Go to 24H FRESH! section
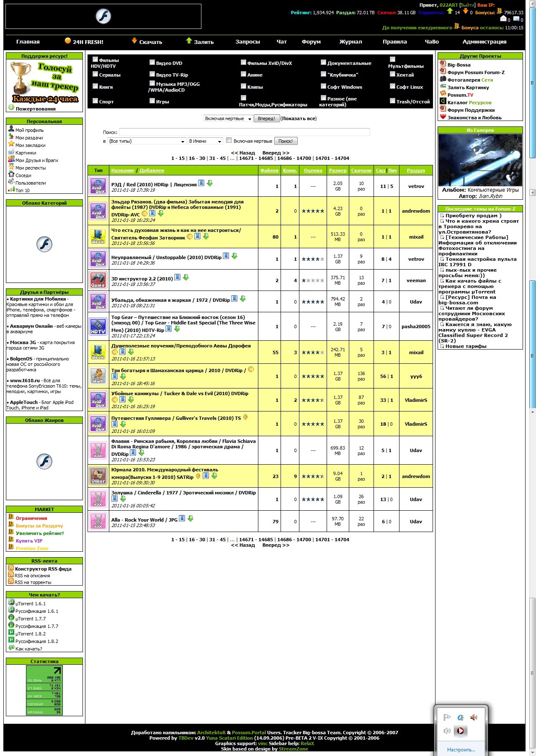The width and height of the screenshot is (536, 756). [88, 42]
